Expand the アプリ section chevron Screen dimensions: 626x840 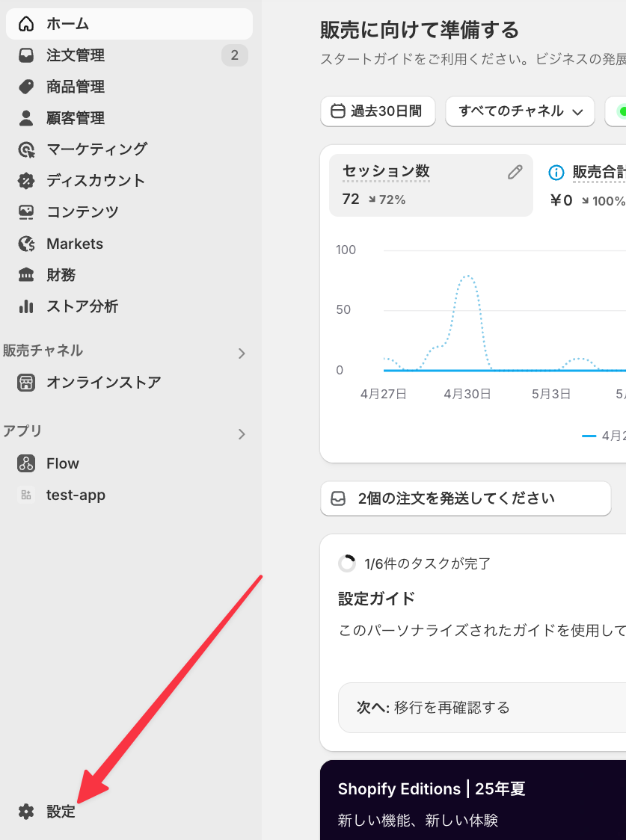(x=242, y=433)
